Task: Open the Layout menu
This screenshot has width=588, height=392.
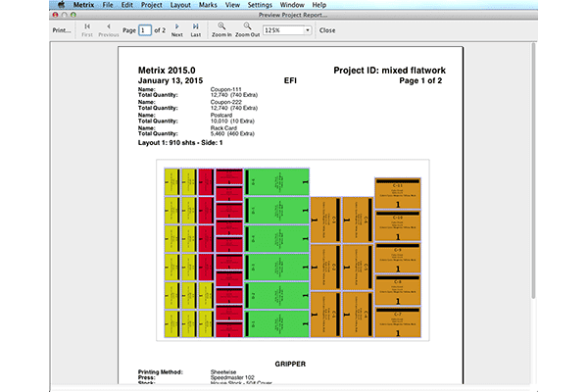Action: [x=180, y=5]
